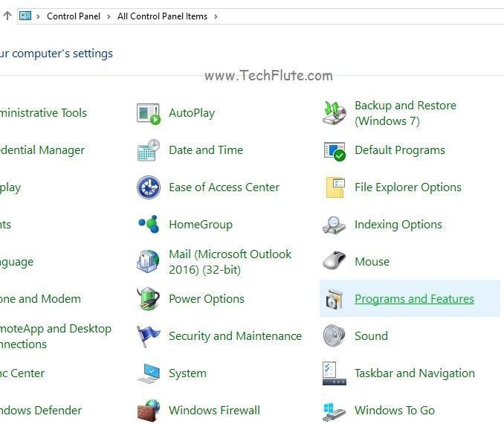Open the Windows Defender link

[41, 411]
